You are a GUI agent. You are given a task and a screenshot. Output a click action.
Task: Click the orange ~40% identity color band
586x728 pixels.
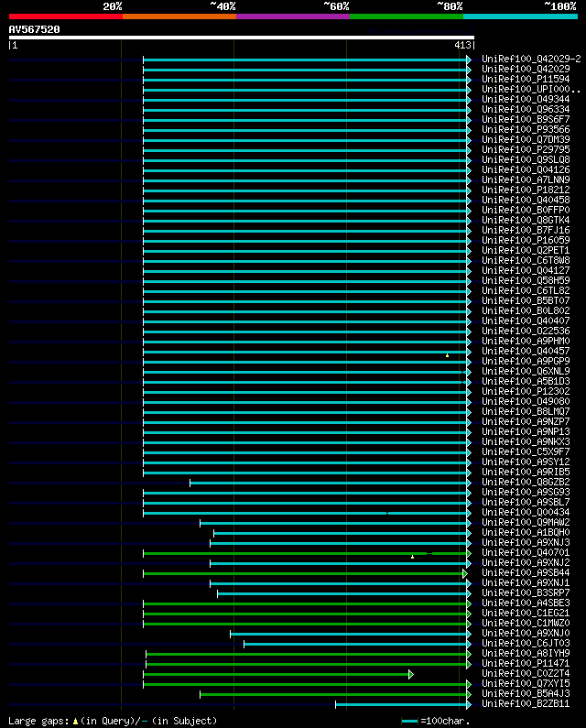pos(179,16)
